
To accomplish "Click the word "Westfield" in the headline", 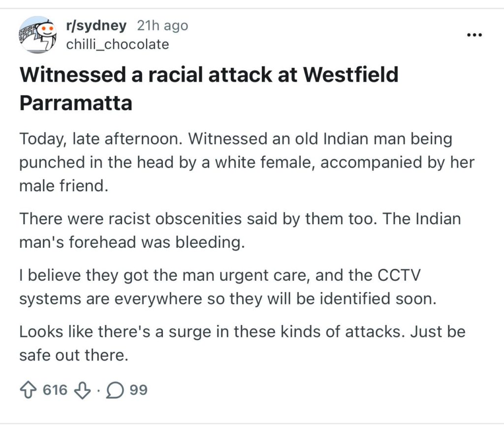I will [350, 75].
